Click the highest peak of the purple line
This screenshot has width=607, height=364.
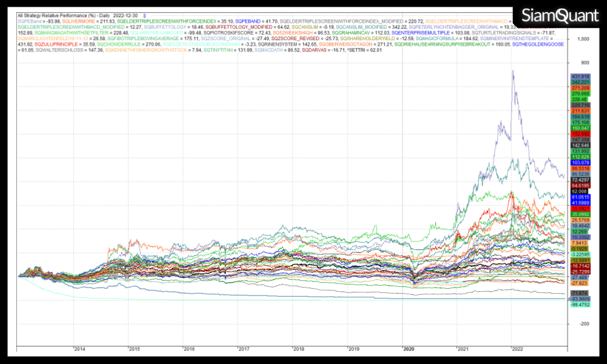(513, 71)
